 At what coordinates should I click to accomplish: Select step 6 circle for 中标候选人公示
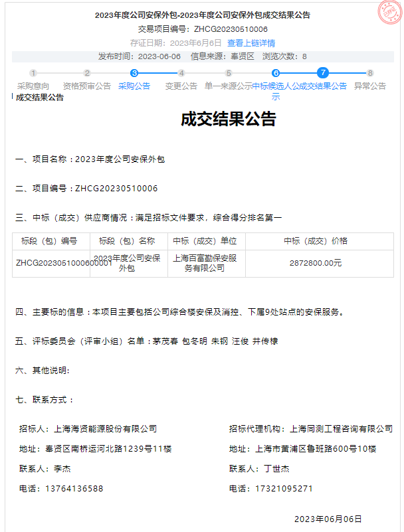tap(276, 73)
